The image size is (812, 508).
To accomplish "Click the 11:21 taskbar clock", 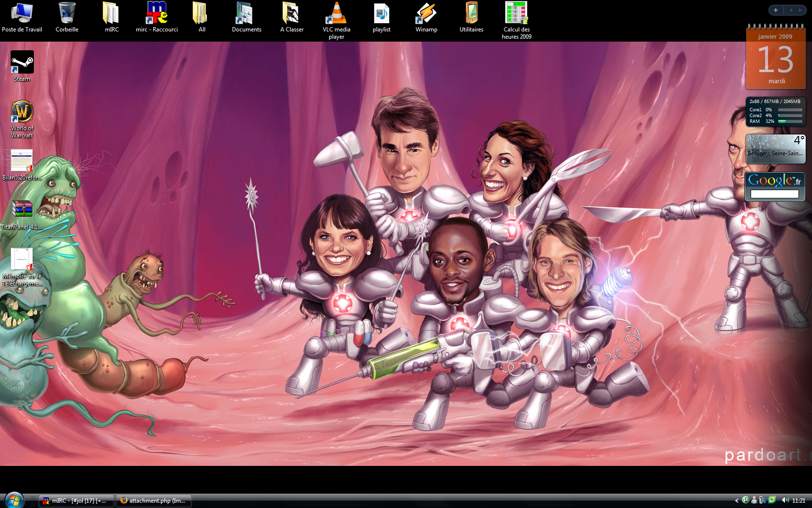I will pos(798,501).
